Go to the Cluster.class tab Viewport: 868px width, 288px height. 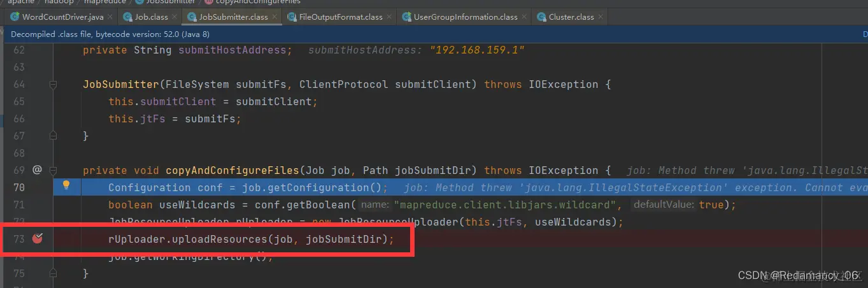570,17
